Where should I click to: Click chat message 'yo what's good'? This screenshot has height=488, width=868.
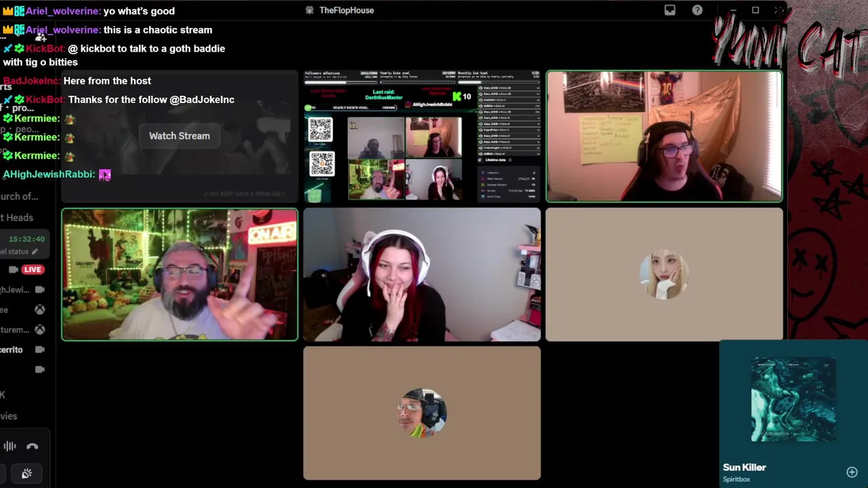point(139,11)
